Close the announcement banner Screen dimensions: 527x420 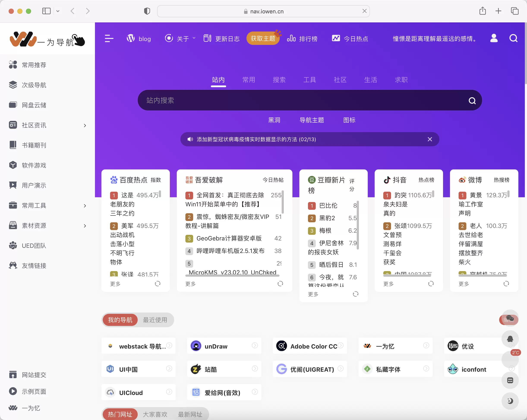(x=430, y=139)
